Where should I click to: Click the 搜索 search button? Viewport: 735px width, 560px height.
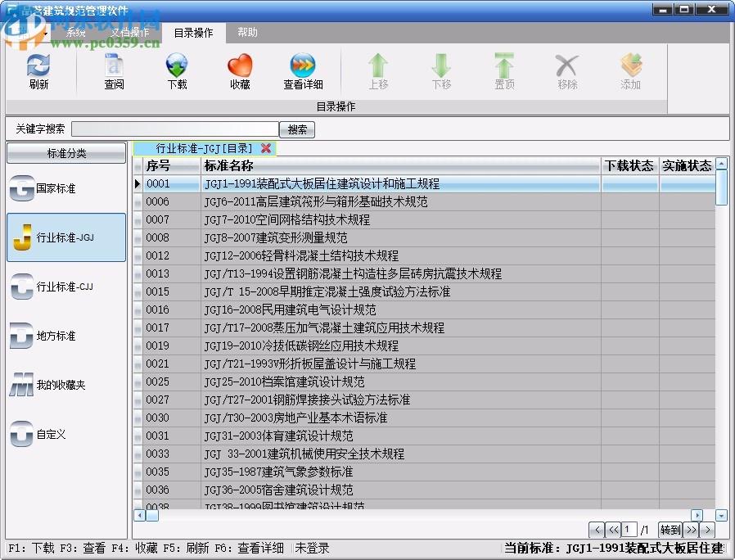297,129
